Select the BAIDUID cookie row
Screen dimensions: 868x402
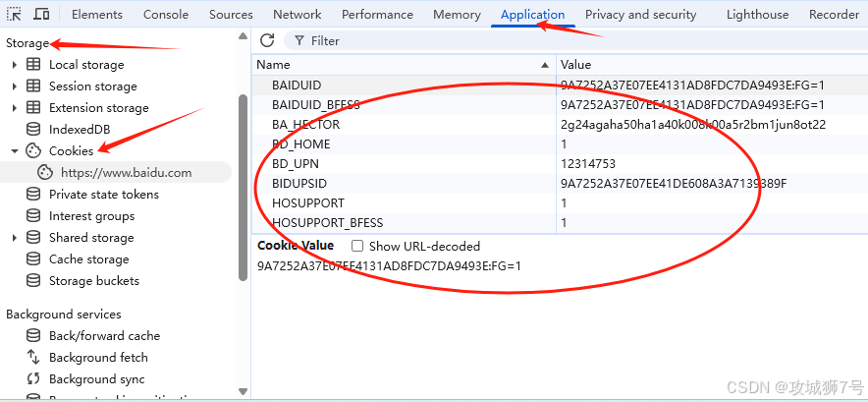pos(560,86)
